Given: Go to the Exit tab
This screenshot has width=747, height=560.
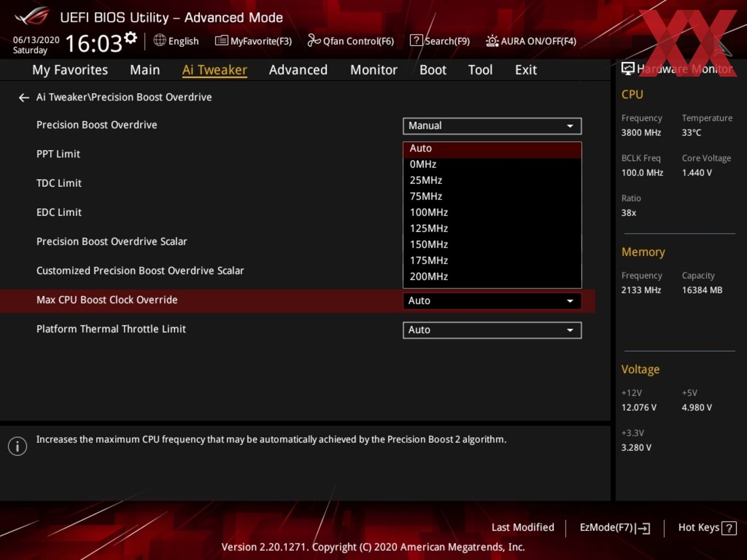Looking at the screenshot, I should pyautogui.click(x=526, y=70).
